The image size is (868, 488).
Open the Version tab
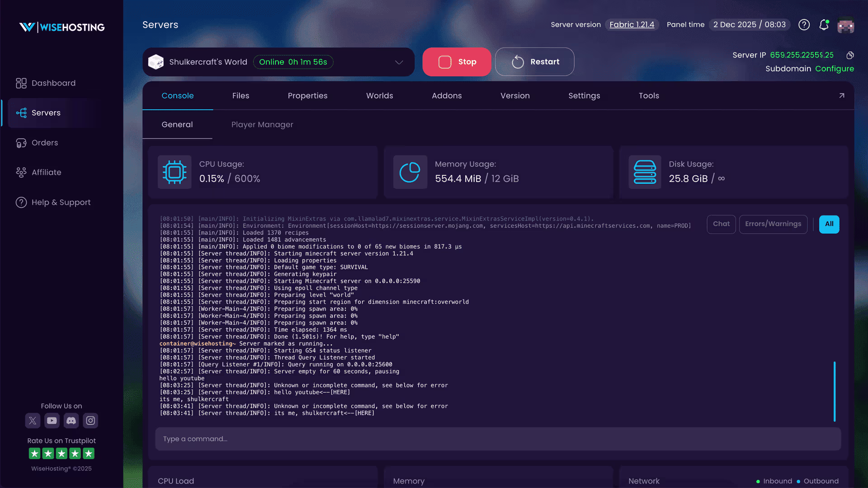(515, 96)
